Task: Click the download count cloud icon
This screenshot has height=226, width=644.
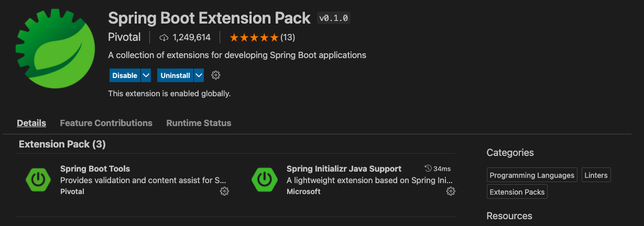Action: (164, 37)
